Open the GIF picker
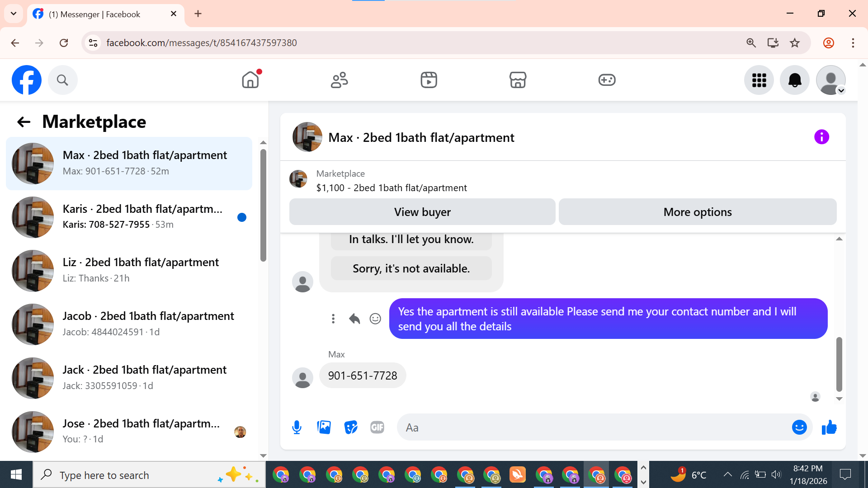This screenshot has height=488, width=868. [377, 427]
